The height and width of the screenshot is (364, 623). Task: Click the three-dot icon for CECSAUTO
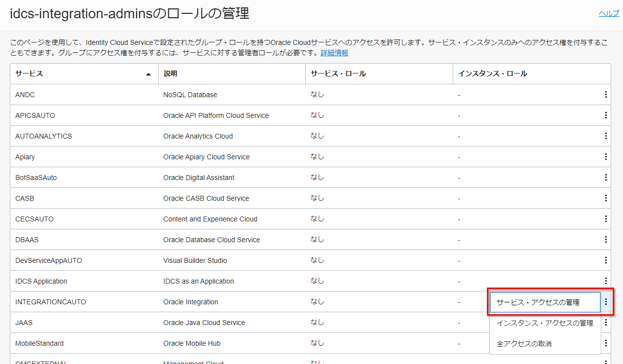(x=606, y=219)
